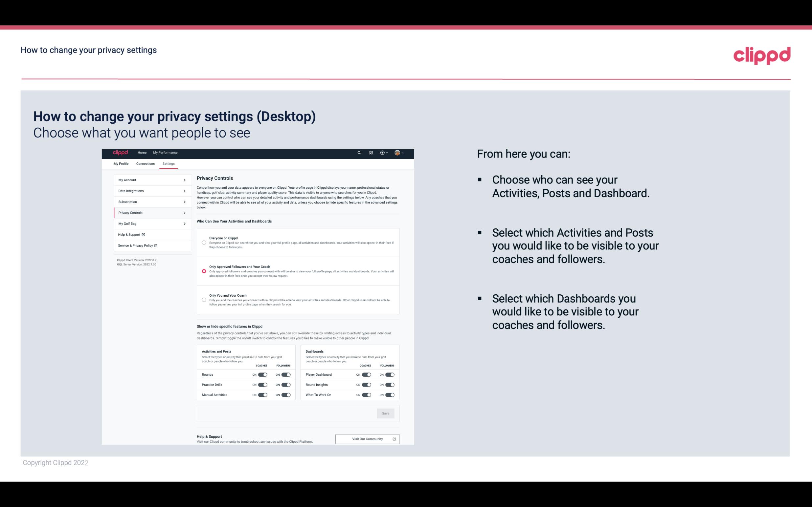Click the search icon in the top bar
812x507 pixels.
[359, 153]
